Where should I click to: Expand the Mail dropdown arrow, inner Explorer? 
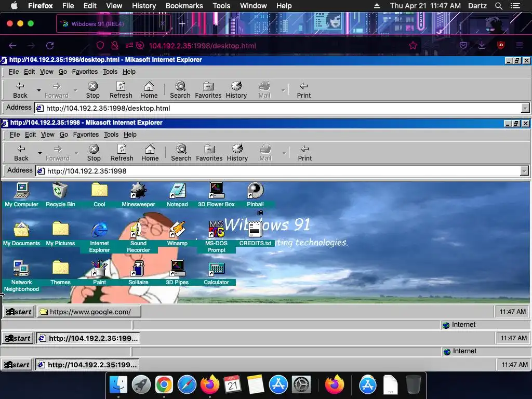pos(284,153)
